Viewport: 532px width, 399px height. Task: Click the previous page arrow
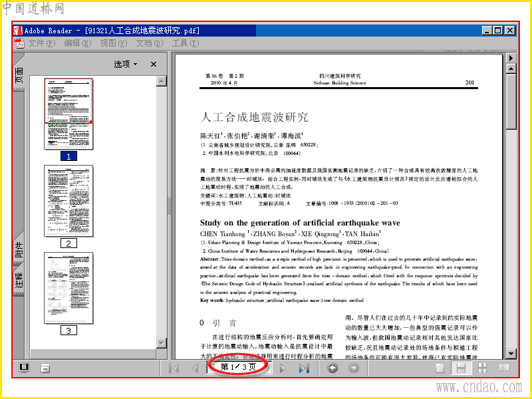[195, 368]
